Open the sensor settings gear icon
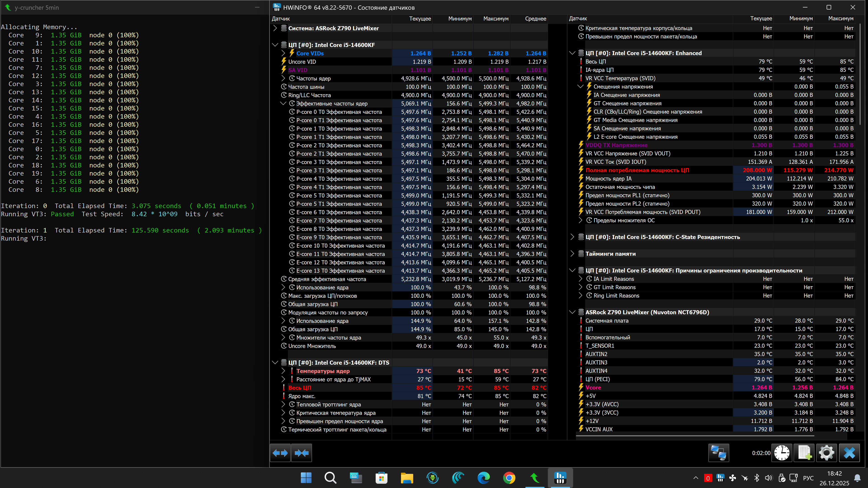This screenshot has width=868, height=488. tap(826, 453)
